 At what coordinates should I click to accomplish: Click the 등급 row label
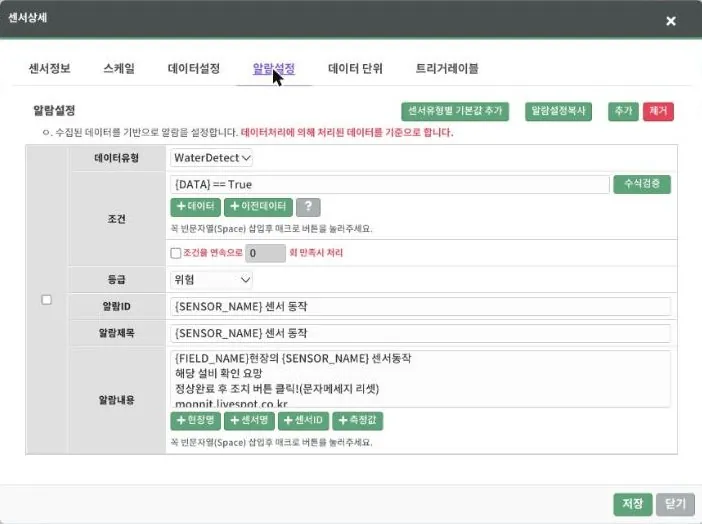[117, 280]
